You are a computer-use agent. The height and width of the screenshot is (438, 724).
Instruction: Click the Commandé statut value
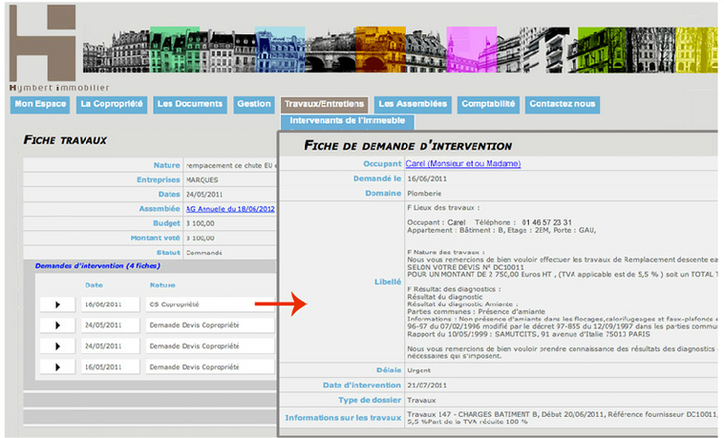[204, 253]
